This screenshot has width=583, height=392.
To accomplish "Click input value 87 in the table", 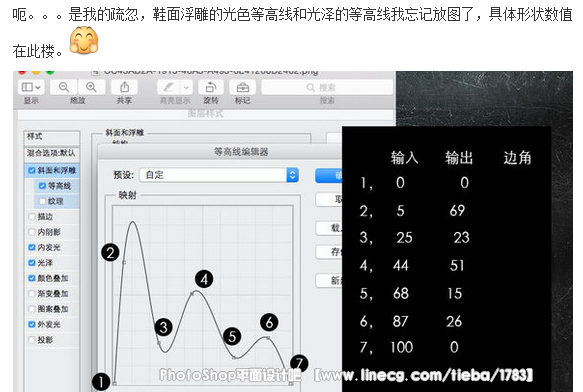I will (x=400, y=321).
